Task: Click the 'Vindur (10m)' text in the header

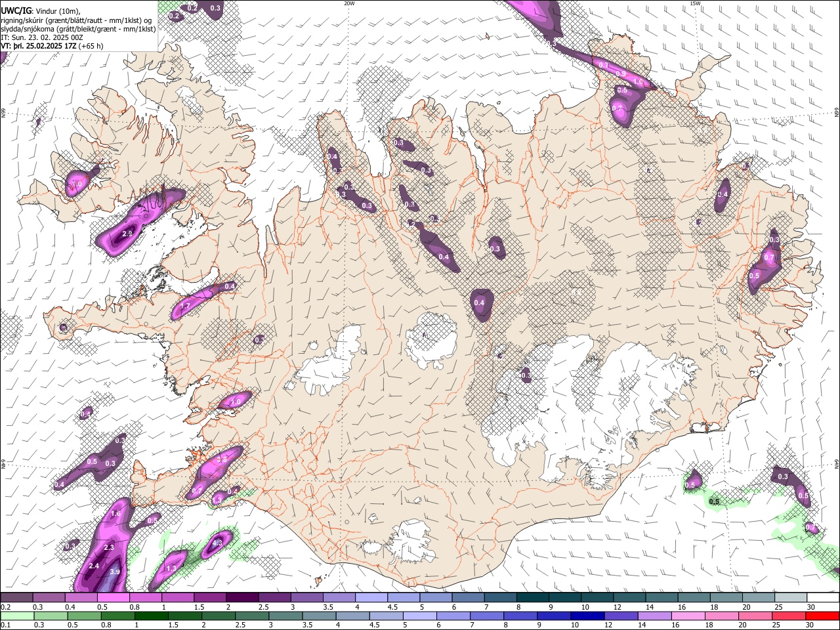Action: (x=56, y=12)
